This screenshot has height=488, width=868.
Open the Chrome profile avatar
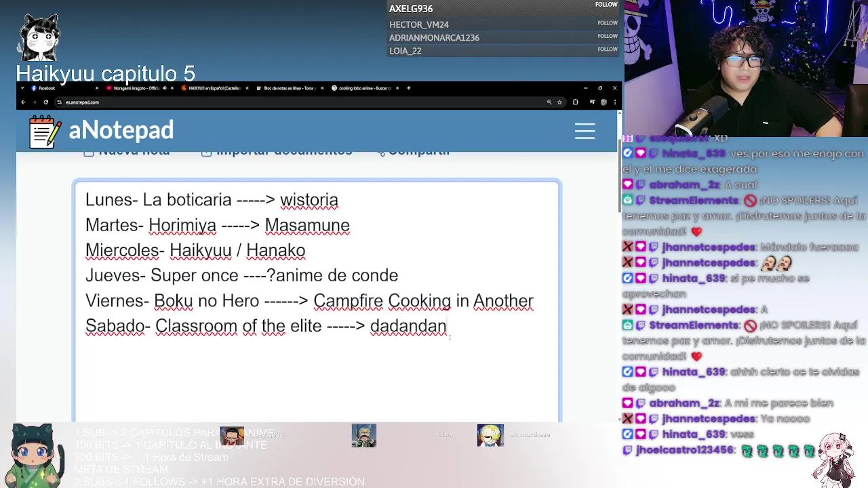(603, 102)
